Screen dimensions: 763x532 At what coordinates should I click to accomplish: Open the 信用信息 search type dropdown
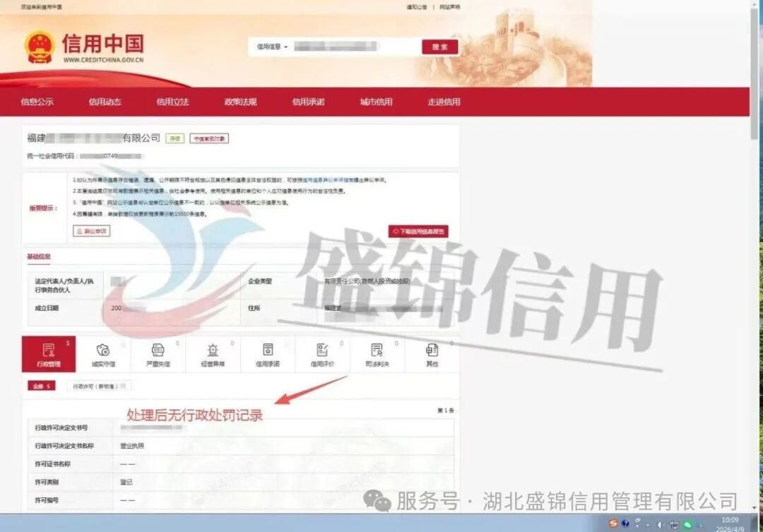(x=272, y=47)
